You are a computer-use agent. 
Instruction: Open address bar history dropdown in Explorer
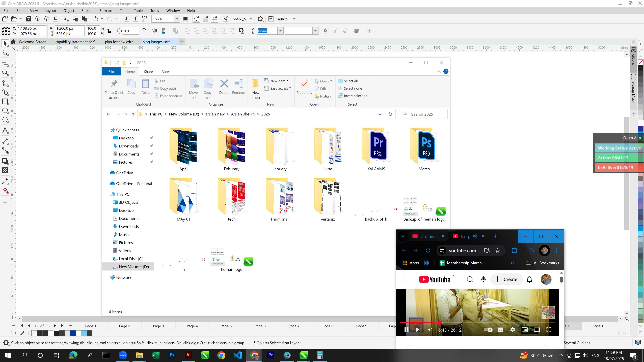click(x=380, y=114)
